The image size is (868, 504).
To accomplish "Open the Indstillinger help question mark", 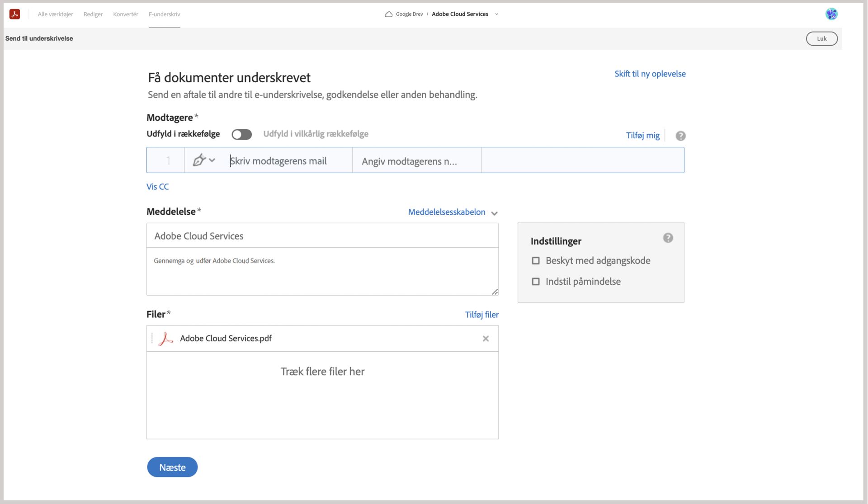I will pyautogui.click(x=668, y=238).
